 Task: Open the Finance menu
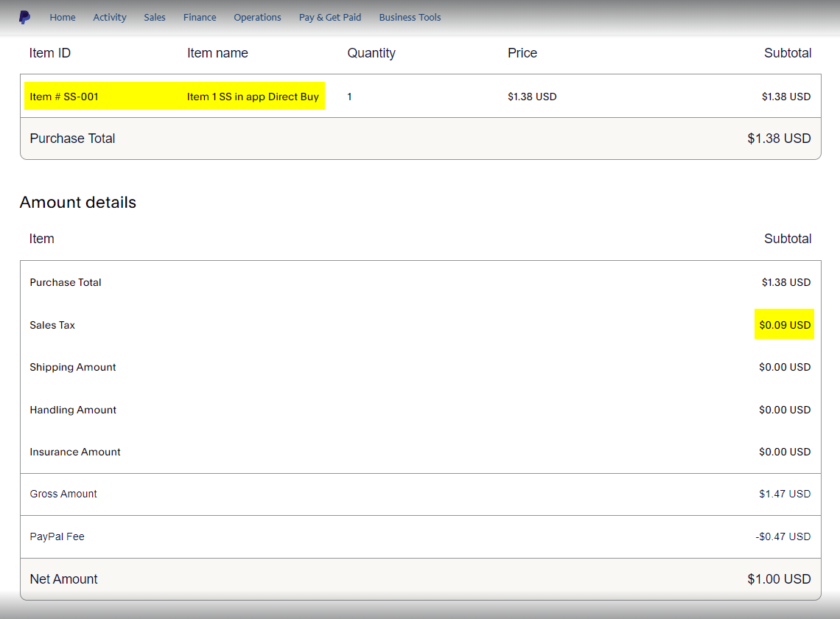[x=200, y=17]
